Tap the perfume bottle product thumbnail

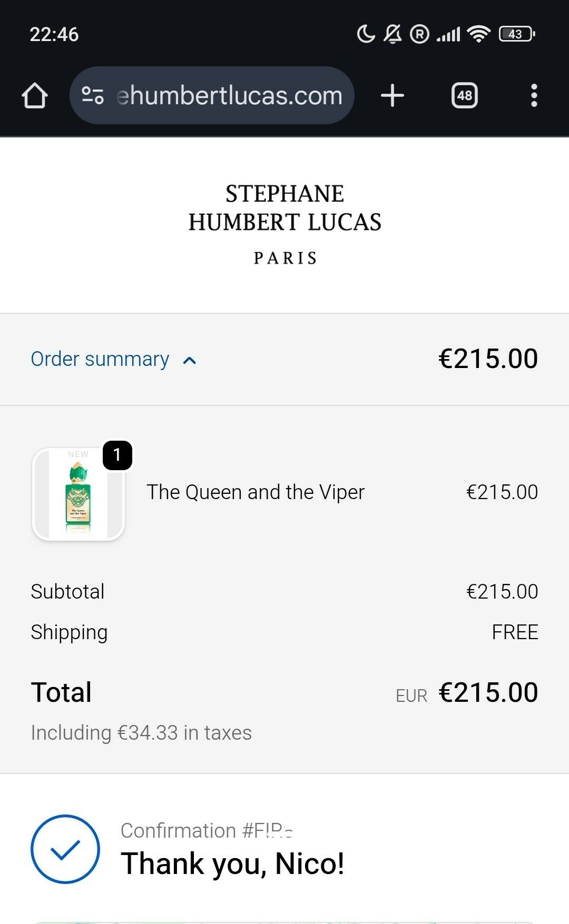(78, 494)
